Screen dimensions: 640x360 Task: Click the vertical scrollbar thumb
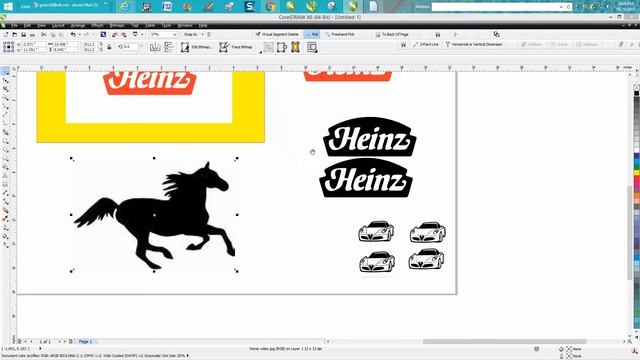pyautogui.click(x=630, y=233)
